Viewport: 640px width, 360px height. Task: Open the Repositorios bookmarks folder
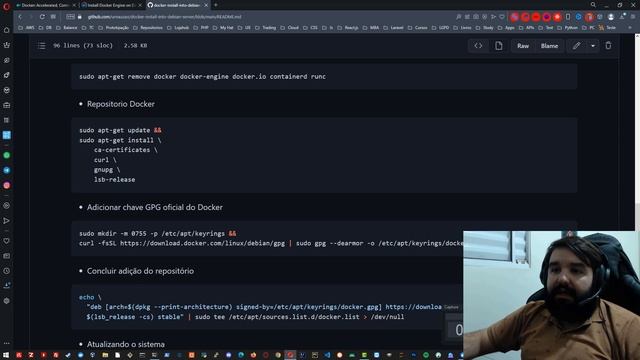148,28
